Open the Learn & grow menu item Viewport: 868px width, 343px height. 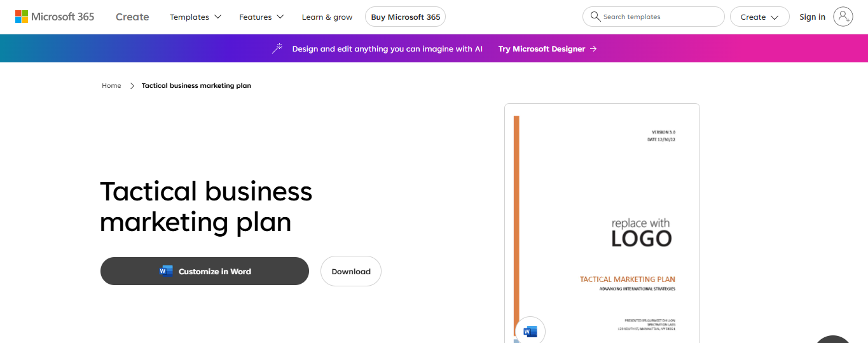tap(327, 17)
